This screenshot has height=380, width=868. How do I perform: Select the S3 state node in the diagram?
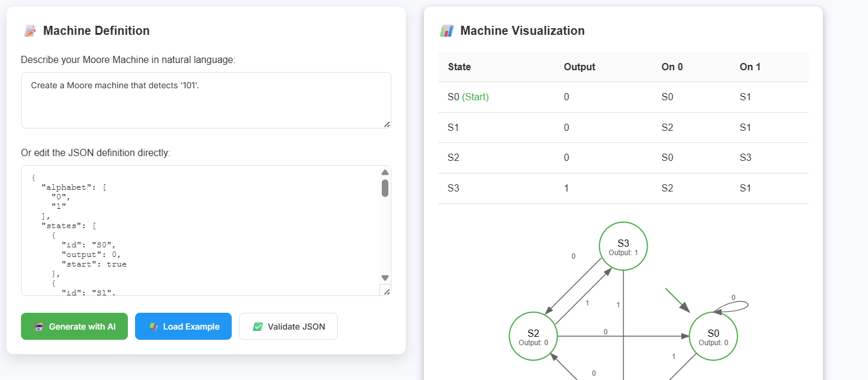pos(623,246)
